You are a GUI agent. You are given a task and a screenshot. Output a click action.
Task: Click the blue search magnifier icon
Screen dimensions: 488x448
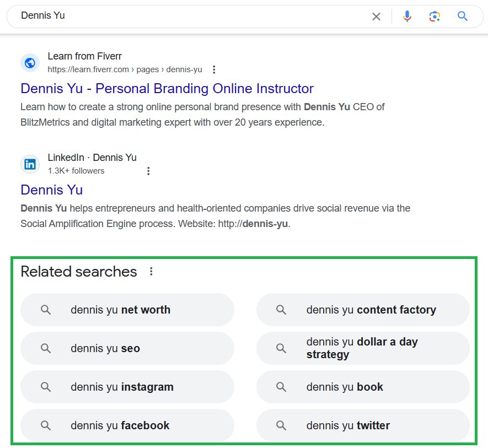point(463,16)
